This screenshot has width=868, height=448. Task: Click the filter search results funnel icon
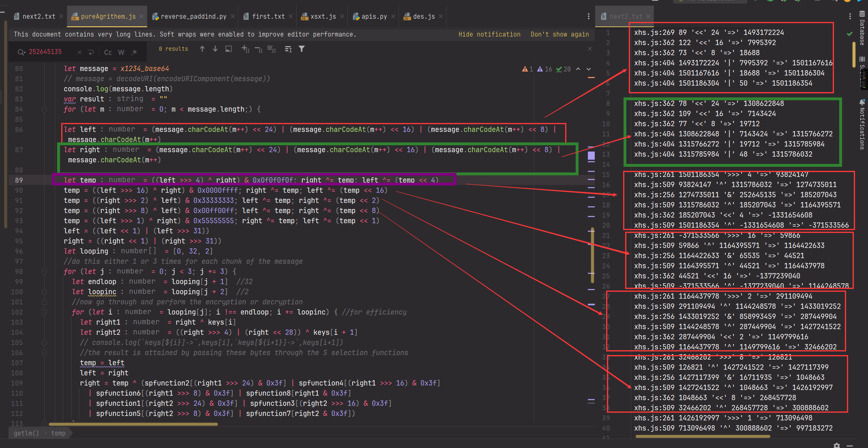click(x=302, y=49)
